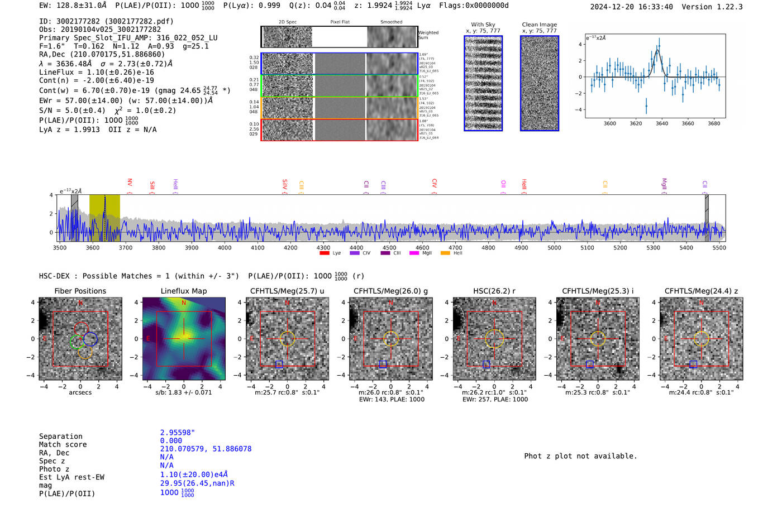Select the red HeII line marker

524,185
